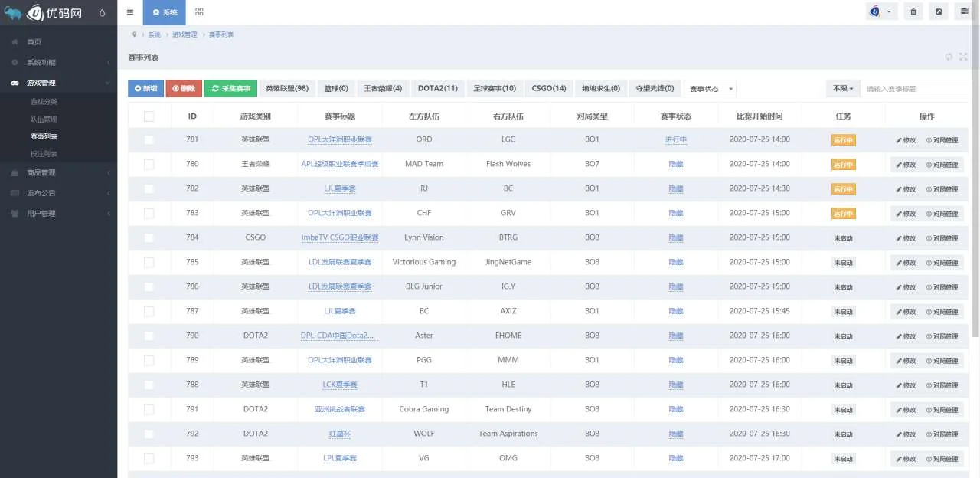Expand the user avatar dropdown in header
The width and height of the screenshot is (980, 478).
[x=881, y=11]
